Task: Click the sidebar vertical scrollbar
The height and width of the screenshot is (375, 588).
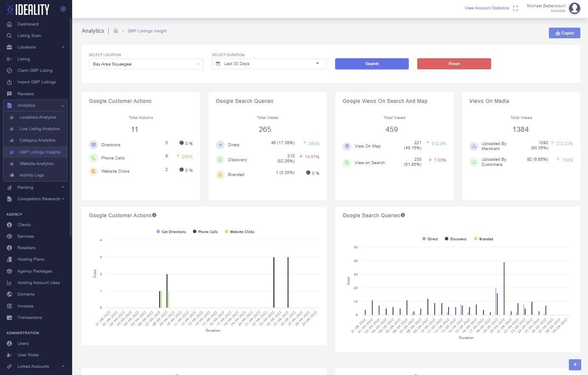Action: click(x=71, y=128)
